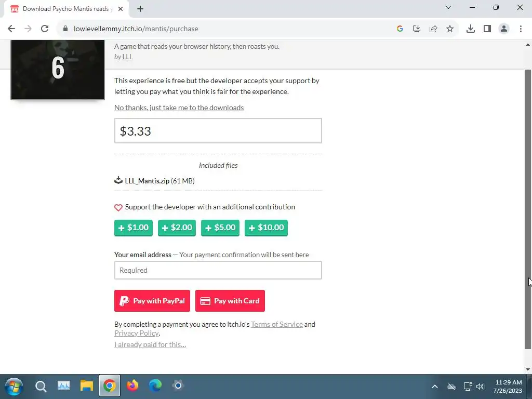Image resolution: width=532 pixels, height=399 pixels.
Task: Click the cloud sync tray icon
Action: [x=451, y=387]
